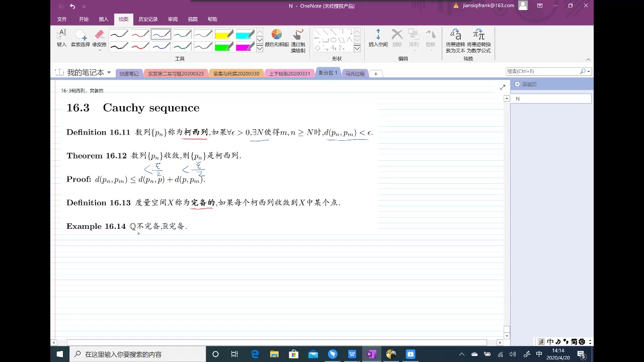Pick the cyan highlighter pen

click(x=246, y=34)
